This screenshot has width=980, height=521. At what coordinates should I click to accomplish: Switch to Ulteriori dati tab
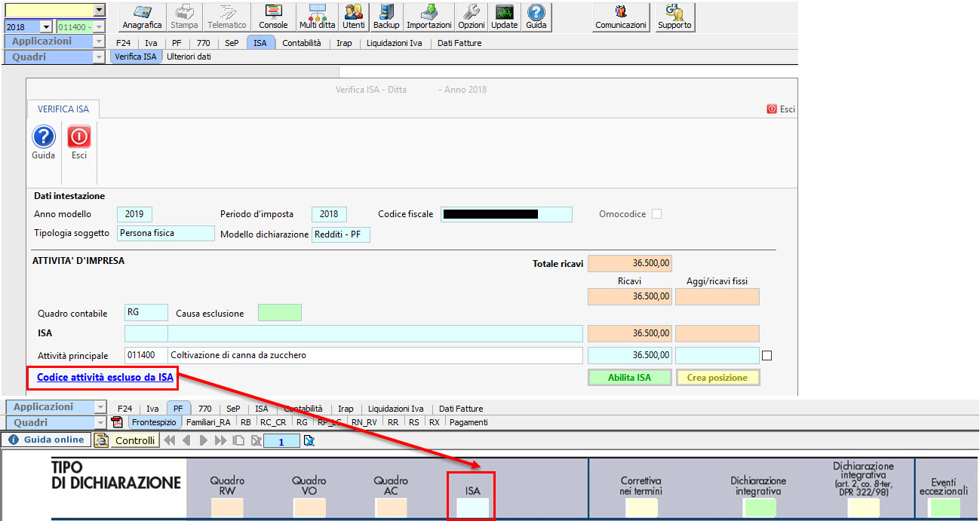(189, 57)
